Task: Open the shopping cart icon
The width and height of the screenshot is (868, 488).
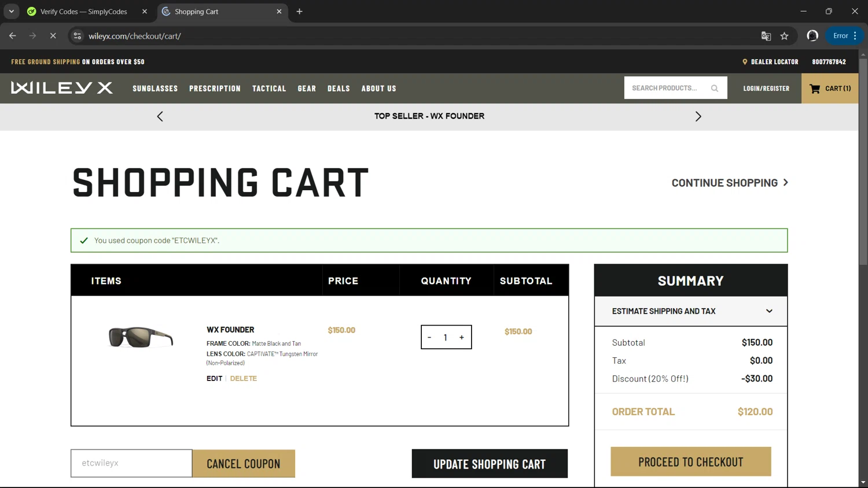Action: [815, 88]
